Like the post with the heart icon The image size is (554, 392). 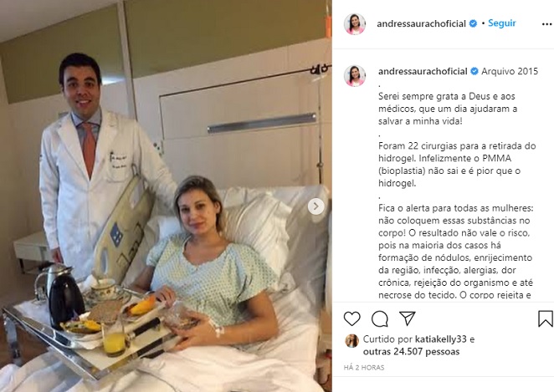[352, 318]
